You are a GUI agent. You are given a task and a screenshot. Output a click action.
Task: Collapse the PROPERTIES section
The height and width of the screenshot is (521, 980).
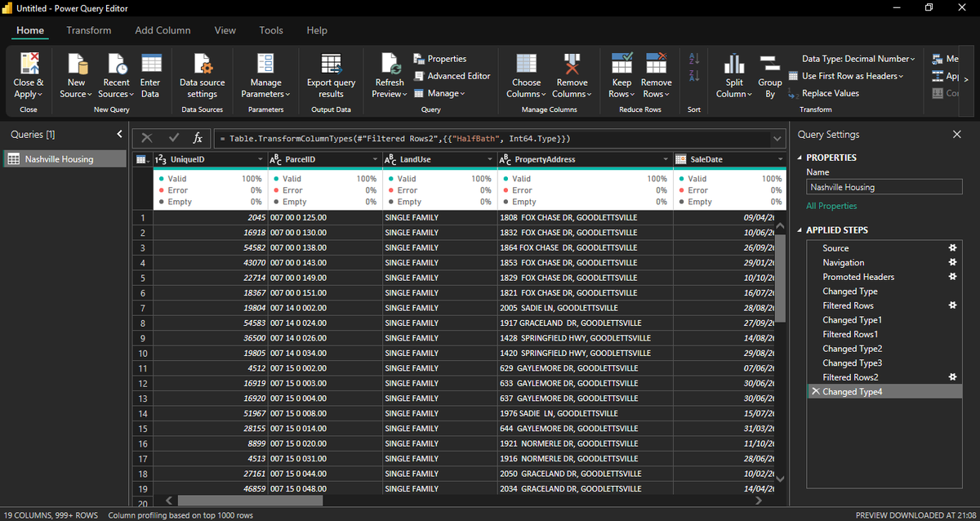pyautogui.click(x=800, y=158)
